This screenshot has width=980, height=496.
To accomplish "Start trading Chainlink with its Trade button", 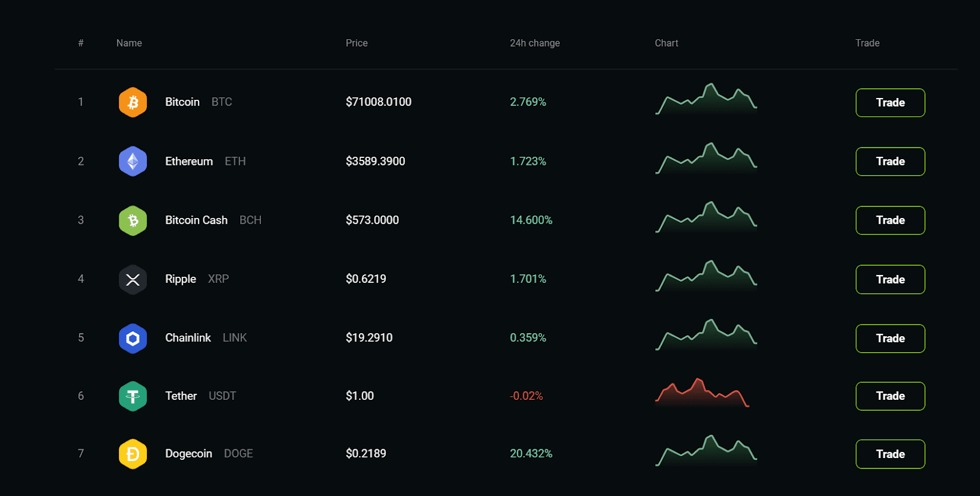I will click(890, 338).
